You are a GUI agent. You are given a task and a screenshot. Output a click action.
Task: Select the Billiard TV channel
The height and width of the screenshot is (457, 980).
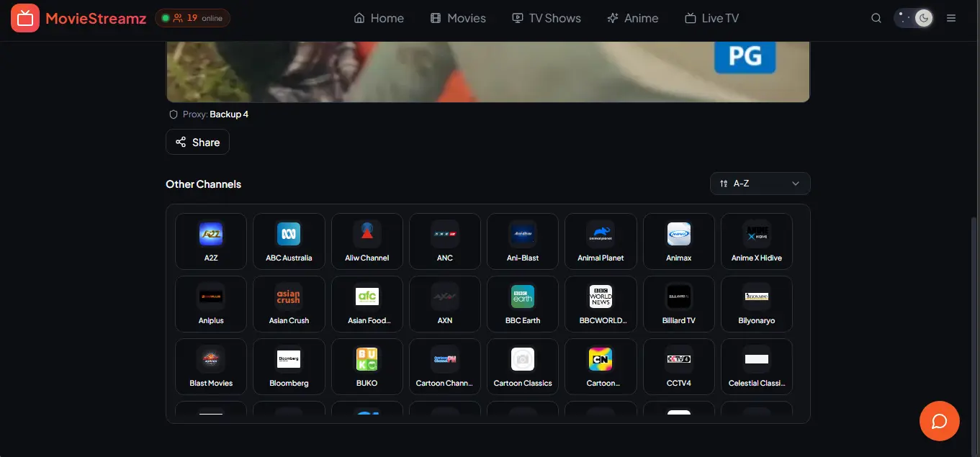(x=679, y=304)
